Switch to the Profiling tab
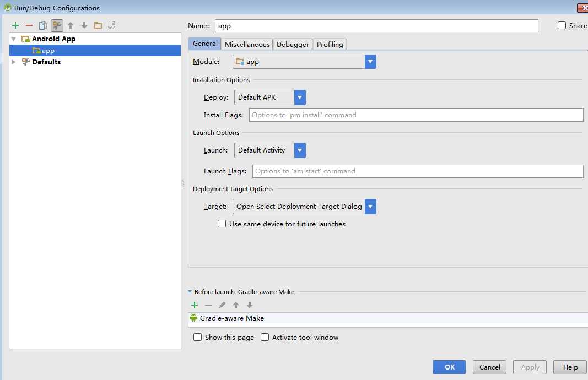Viewport: 588px width, 380px height. tap(330, 44)
